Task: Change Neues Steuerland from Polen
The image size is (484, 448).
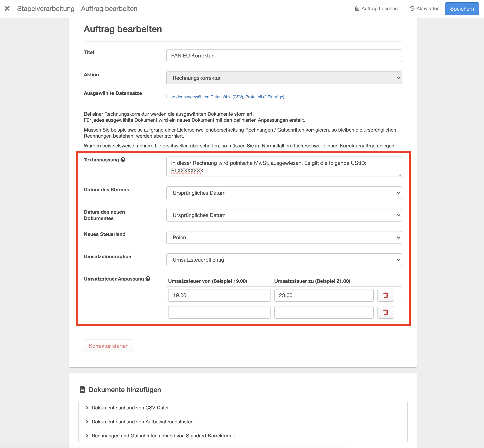Action: [x=284, y=237]
